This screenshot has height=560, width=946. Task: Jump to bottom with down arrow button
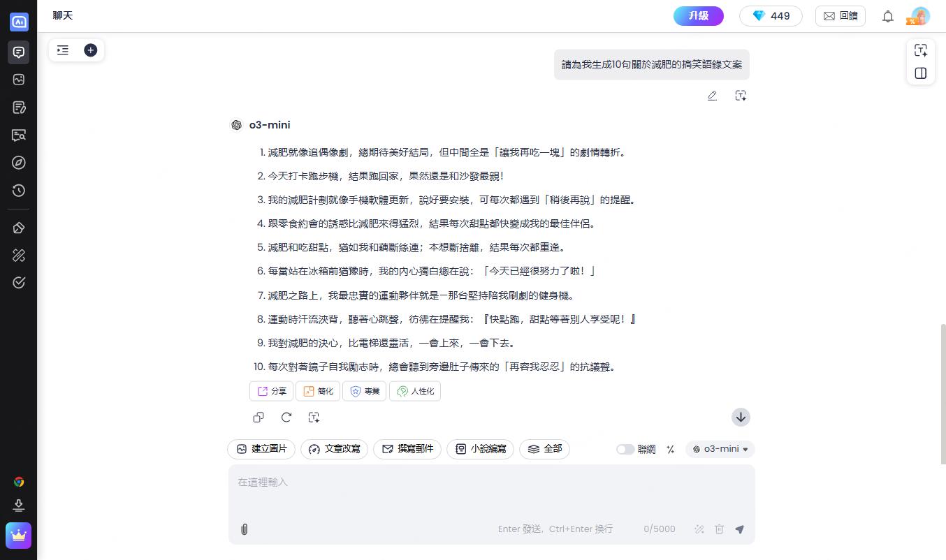coord(741,418)
